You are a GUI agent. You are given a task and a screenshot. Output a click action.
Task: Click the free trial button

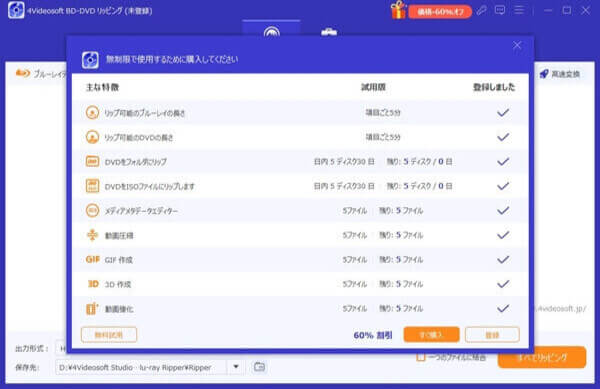(x=109, y=335)
